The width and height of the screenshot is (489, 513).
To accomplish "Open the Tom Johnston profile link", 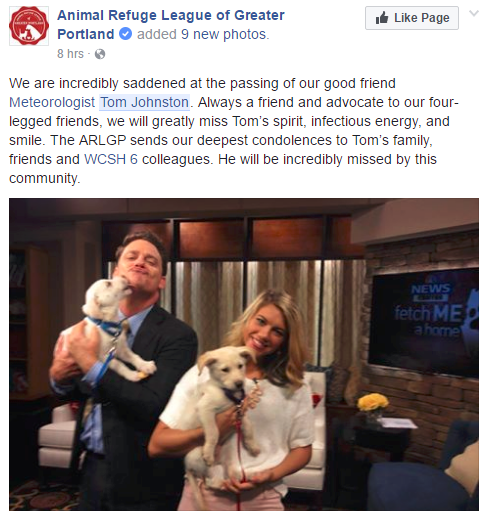I will tap(145, 102).
